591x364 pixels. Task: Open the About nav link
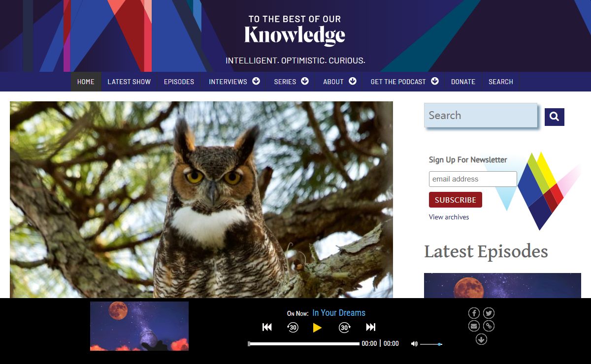(x=333, y=82)
